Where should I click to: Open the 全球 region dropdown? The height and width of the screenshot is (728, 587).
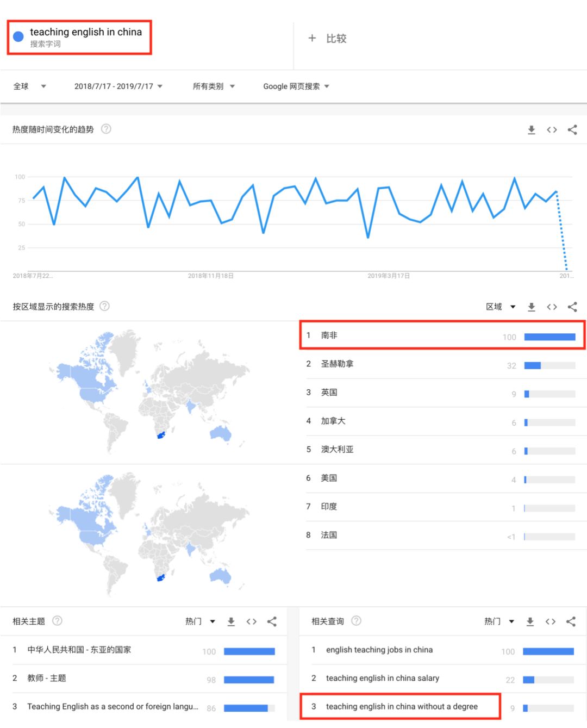pos(30,86)
